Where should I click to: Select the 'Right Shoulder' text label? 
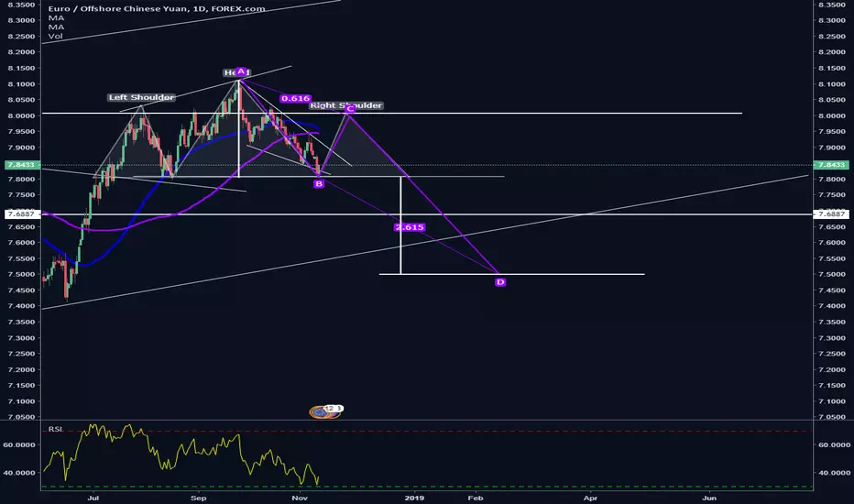click(346, 105)
